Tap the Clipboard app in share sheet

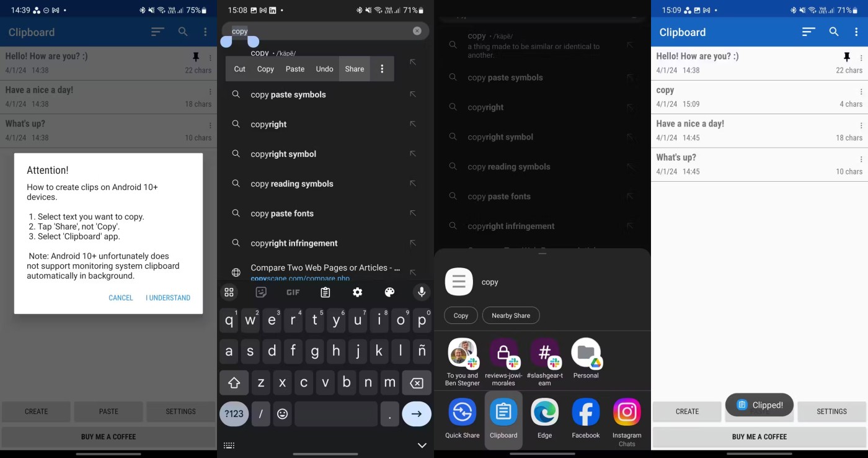pyautogui.click(x=503, y=418)
